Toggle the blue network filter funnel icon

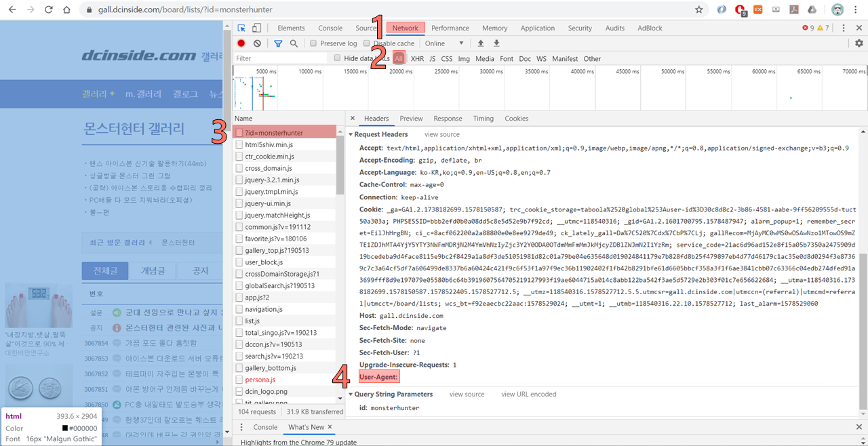(x=278, y=43)
